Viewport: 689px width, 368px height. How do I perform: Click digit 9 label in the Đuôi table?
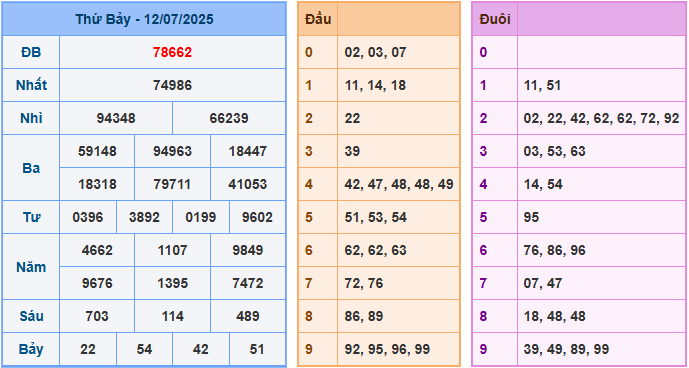tap(483, 349)
